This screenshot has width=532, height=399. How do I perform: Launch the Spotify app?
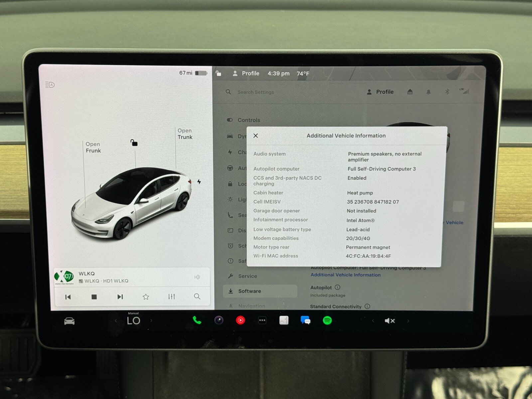point(327,320)
